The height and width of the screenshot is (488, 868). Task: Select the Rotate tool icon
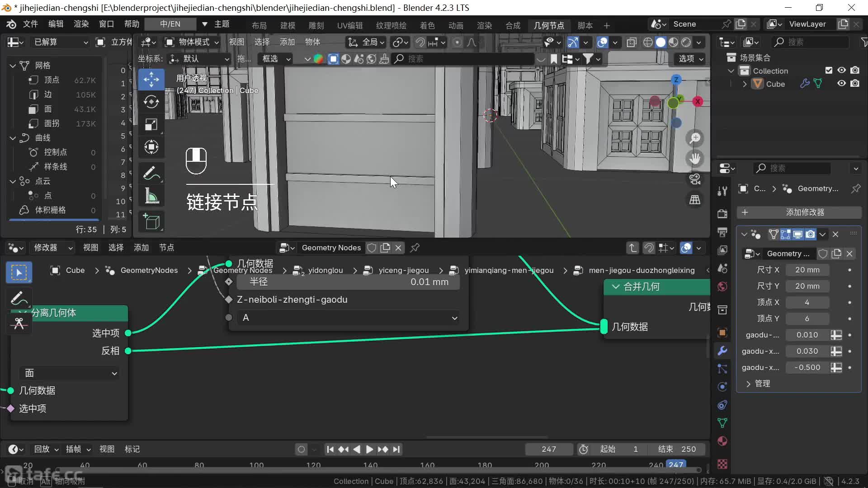point(151,102)
